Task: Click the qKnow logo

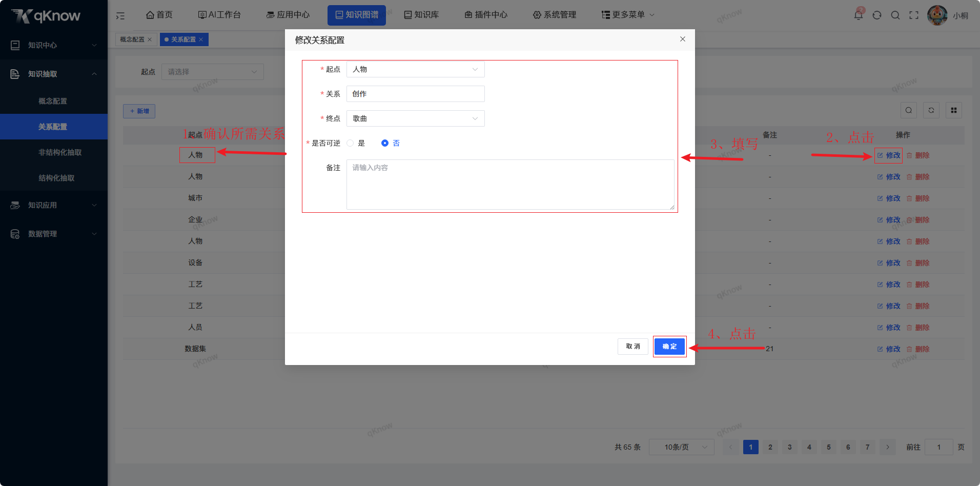Action: [46, 16]
